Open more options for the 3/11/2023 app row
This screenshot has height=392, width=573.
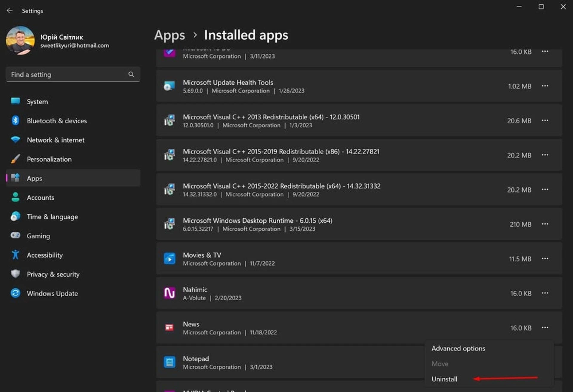pyautogui.click(x=545, y=52)
